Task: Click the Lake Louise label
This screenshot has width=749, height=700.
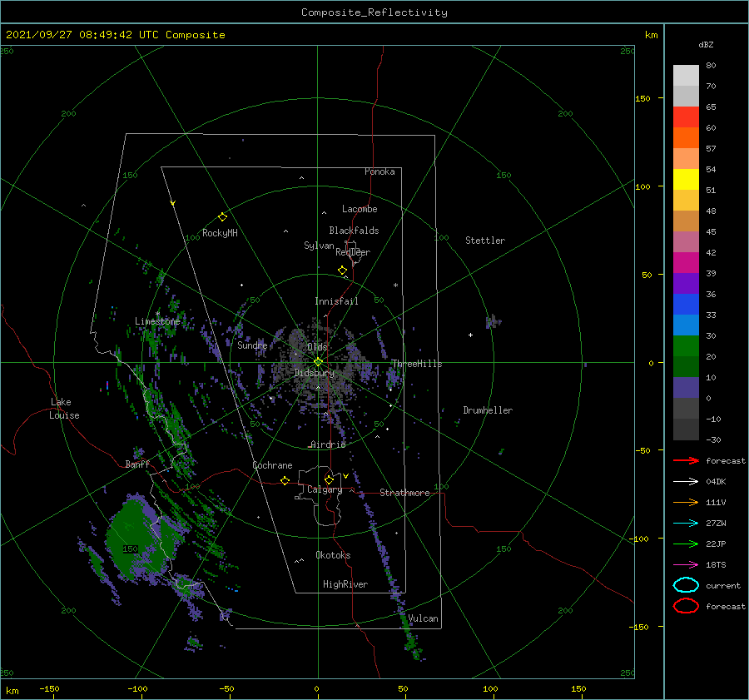Action: [x=64, y=409]
